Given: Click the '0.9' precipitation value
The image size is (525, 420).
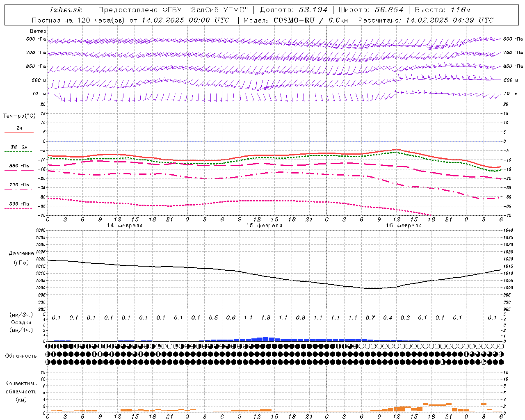Looking at the screenshot, I should click(301, 317).
